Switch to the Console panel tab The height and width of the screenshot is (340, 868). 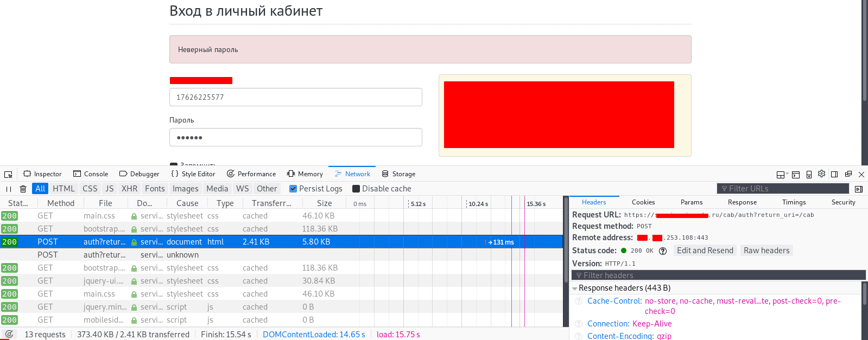coord(91,174)
